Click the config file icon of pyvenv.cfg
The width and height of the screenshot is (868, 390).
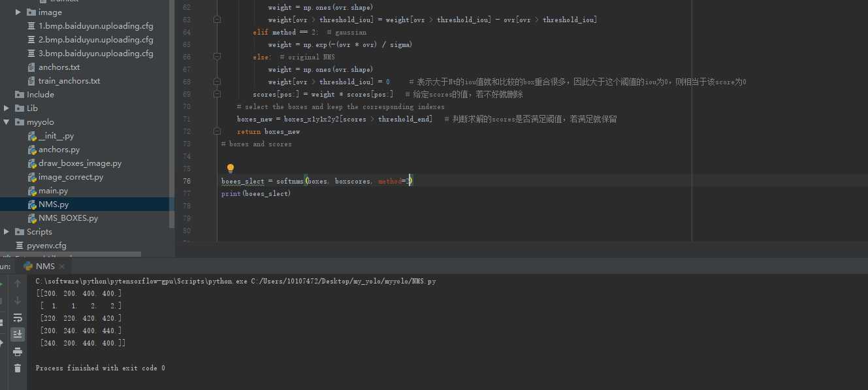coord(20,246)
